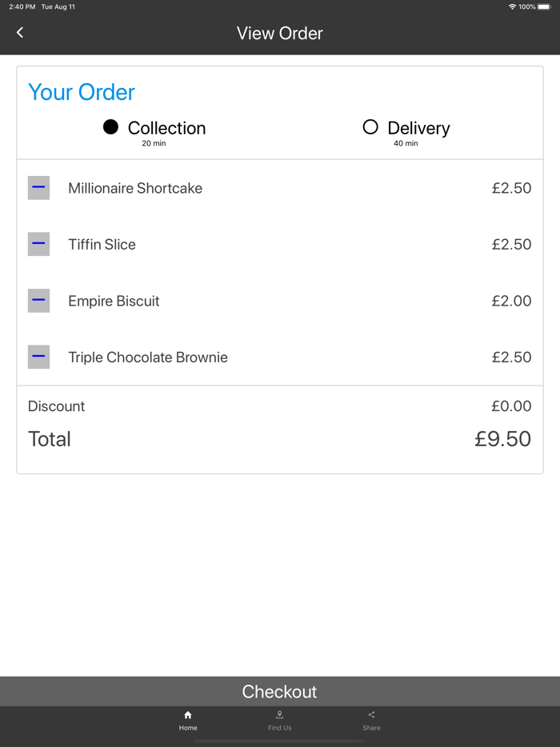Select the Delivery radio option
Screen dimensions: 560x747
370,127
